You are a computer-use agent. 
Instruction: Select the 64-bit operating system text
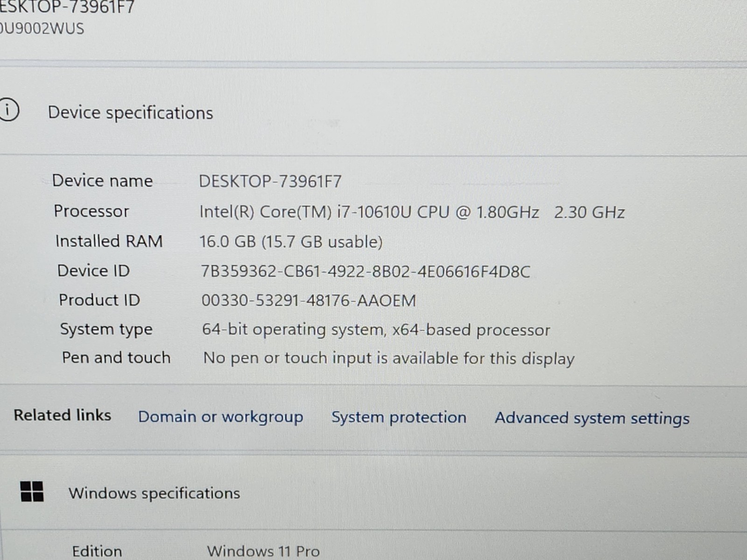(x=376, y=330)
